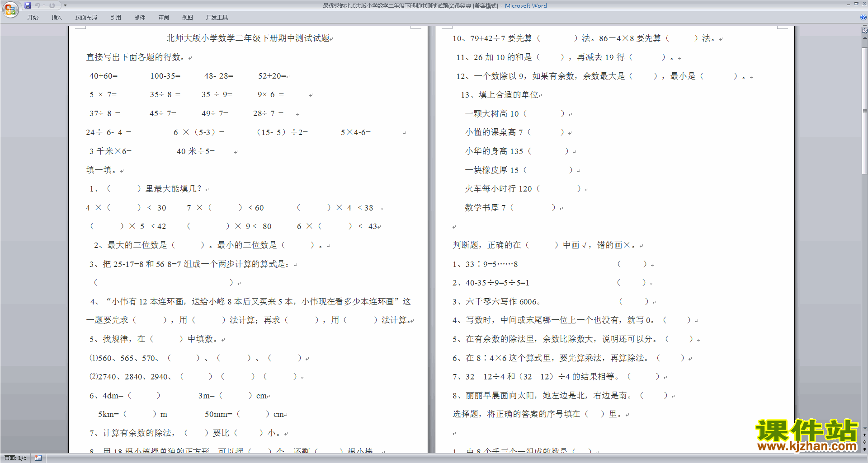
Task: Click the Select Browse Object round button
Action: tap(864, 442)
